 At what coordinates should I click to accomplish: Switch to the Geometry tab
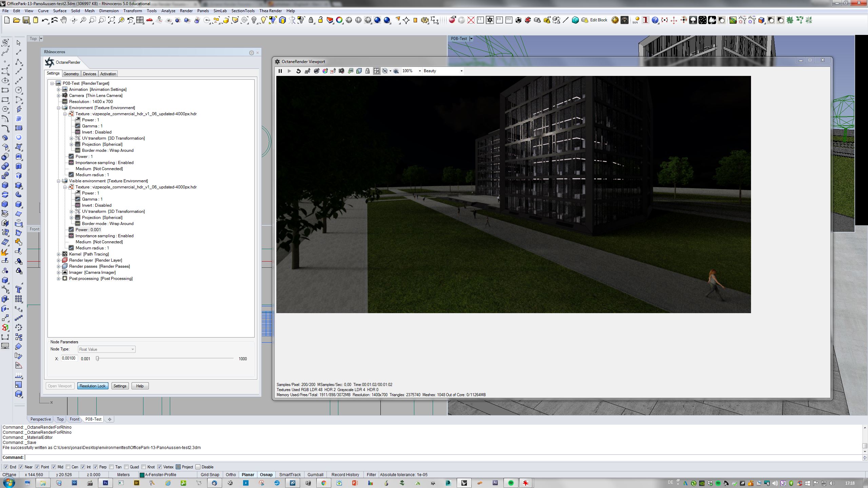(71, 74)
